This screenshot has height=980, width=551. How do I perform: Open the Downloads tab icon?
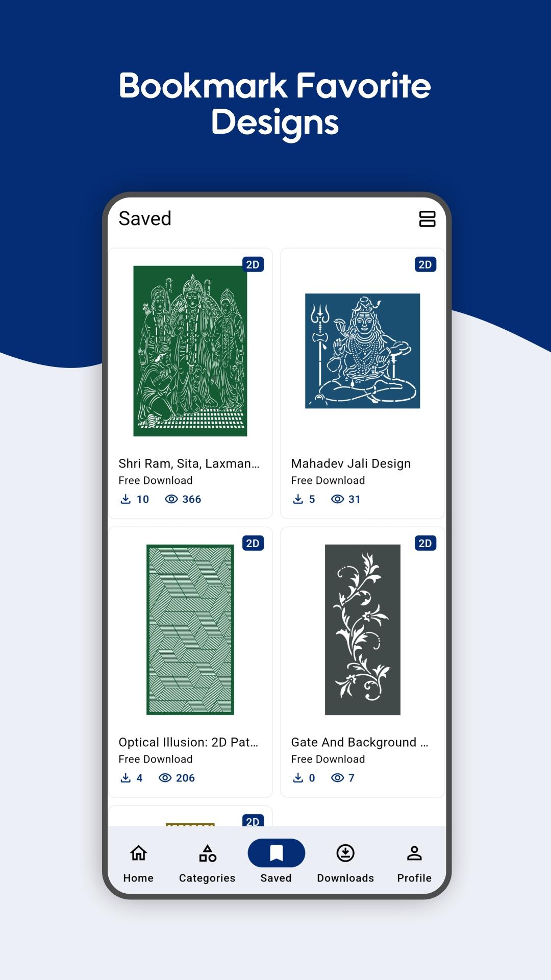click(345, 853)
